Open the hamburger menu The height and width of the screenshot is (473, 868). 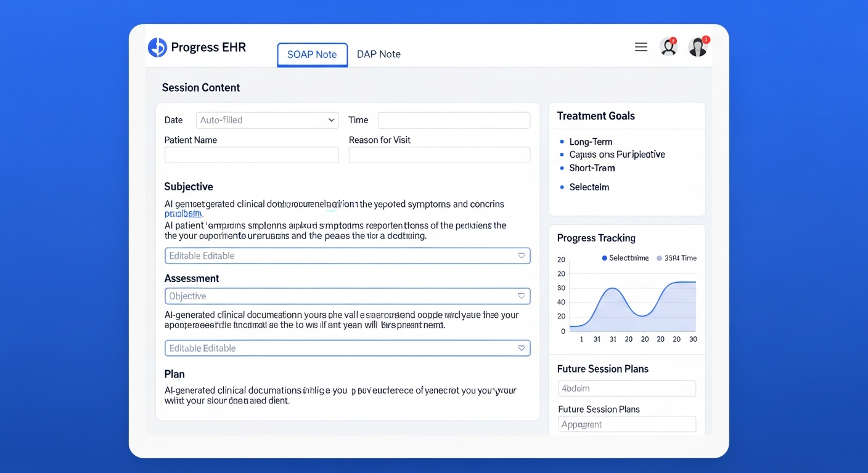point(641,47)
